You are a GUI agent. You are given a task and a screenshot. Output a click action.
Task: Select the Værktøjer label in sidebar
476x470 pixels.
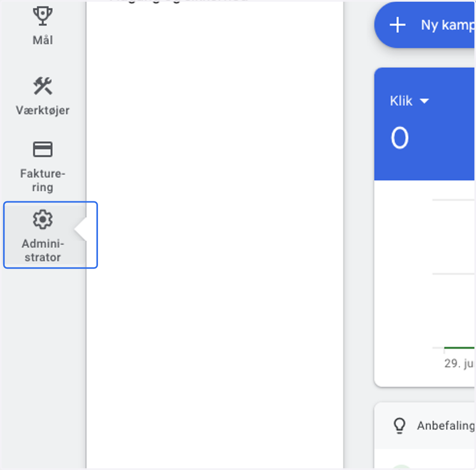coord(42,110)
